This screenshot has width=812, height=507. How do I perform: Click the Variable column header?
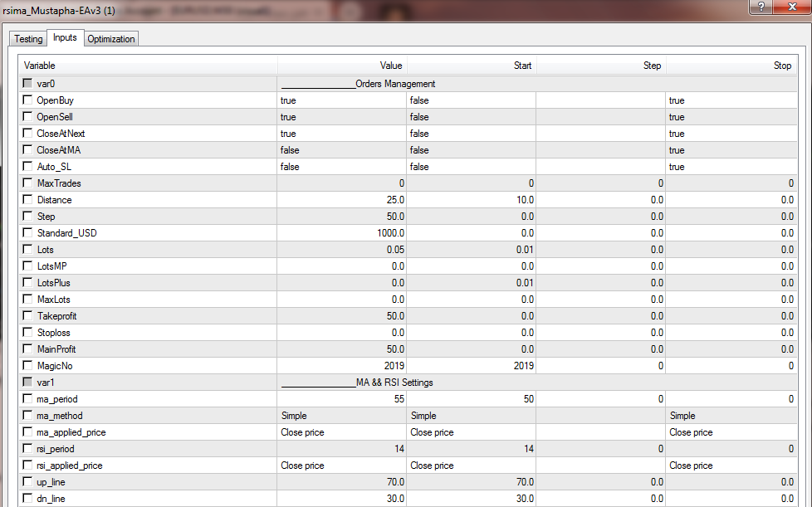(148, 66)
